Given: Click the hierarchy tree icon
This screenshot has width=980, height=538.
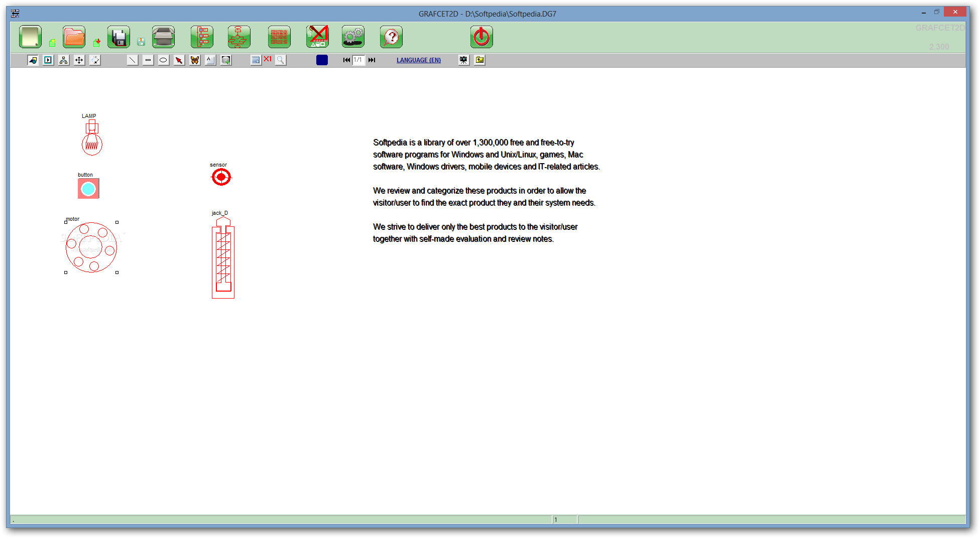Looking at the screenshot, I should 64,60.
